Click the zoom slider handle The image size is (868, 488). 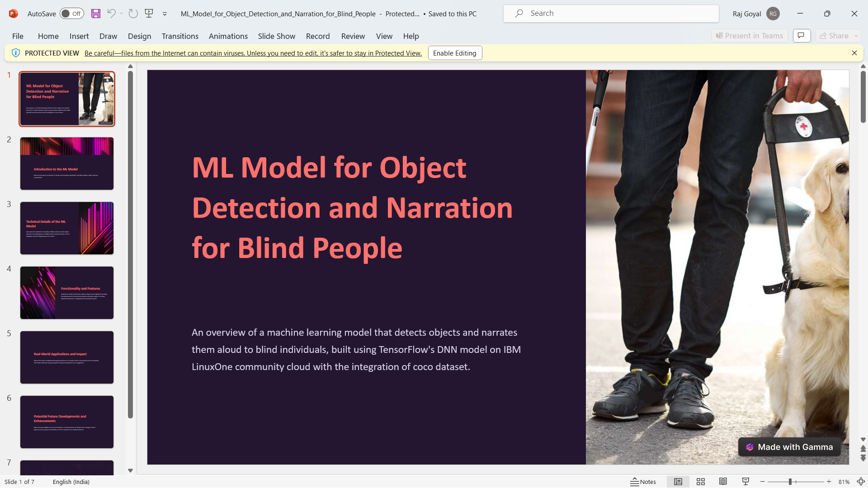(x=790, y=482)
